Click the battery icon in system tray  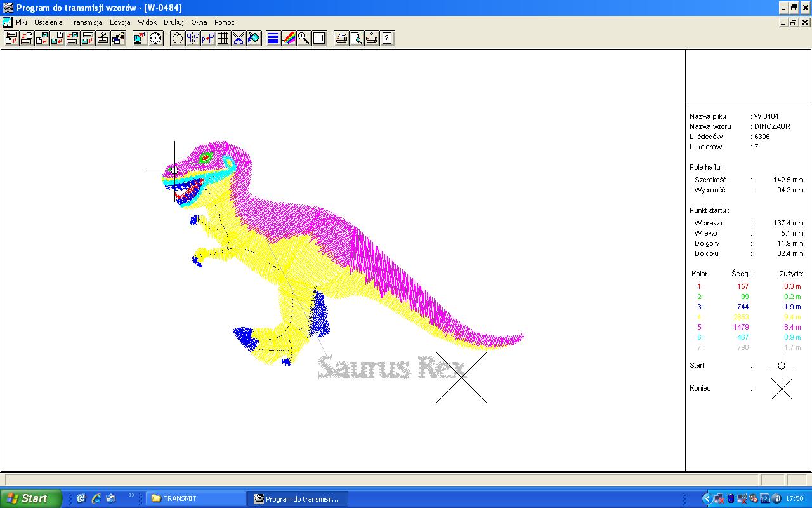[730, 498]
